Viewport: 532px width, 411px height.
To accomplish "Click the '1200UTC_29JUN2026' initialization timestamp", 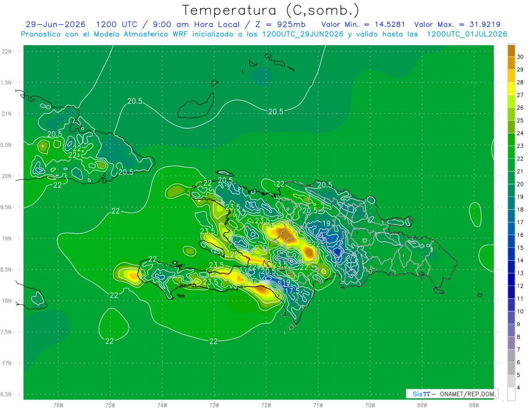I will point(302,34).
